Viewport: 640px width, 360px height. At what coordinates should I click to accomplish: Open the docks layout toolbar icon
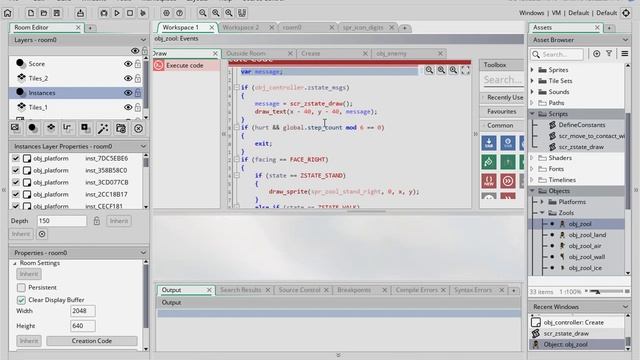point(242,13)
